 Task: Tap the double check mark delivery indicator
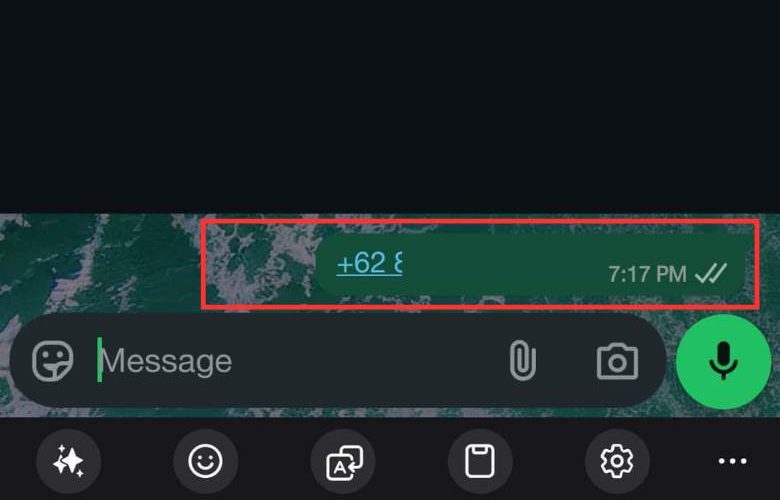(x=711, y=273)
